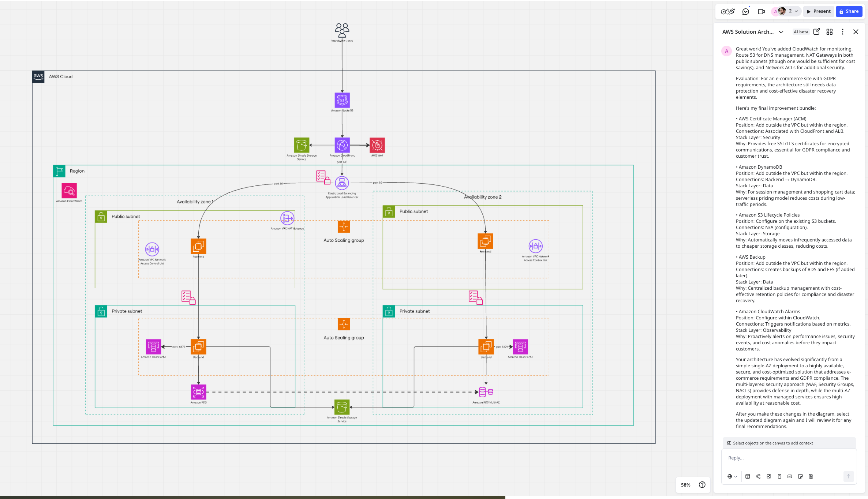Click the 58% zoom level indicator
This screenshot has height=499, width=868.
pyautogui.click(x=685, y=485)
